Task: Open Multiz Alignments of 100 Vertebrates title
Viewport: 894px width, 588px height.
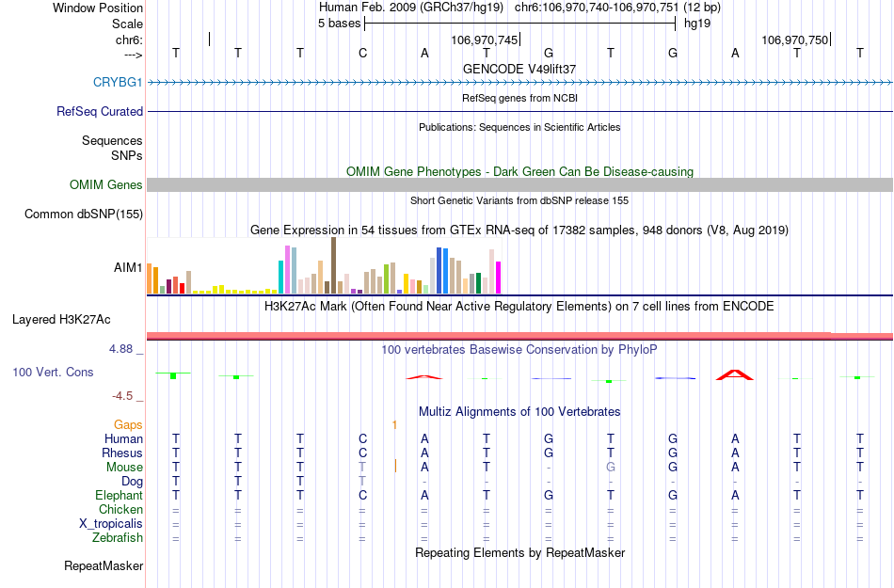Action: tap(519, 411)
